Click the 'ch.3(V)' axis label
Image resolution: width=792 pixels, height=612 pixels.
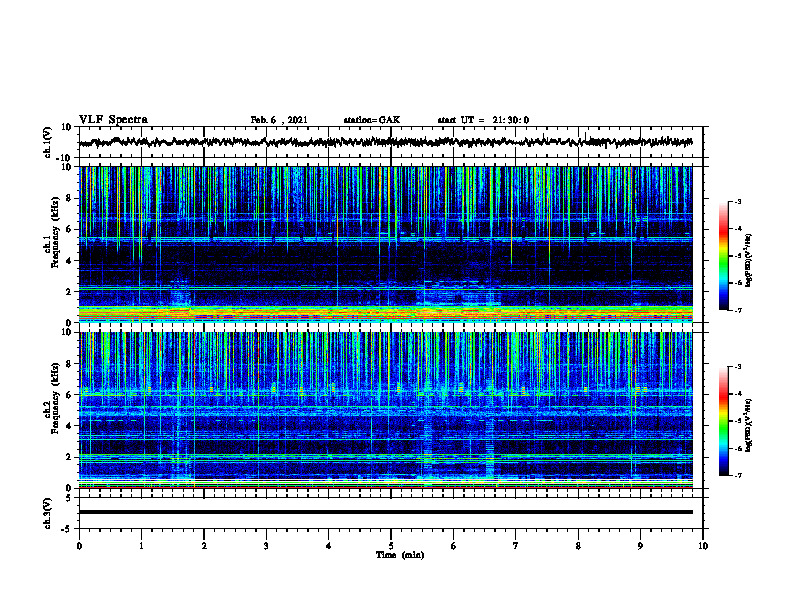[x=48, y=513]
